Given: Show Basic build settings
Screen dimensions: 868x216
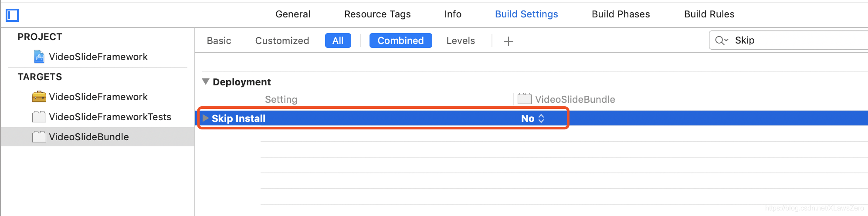Looking at the screenshot, I should (x=219, y=40).
